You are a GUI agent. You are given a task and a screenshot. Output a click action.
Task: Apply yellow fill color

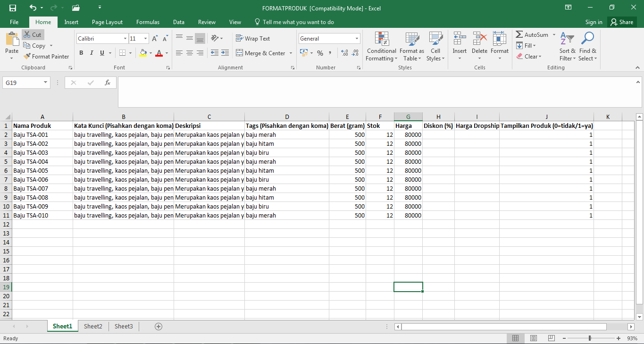tap(143, 53)
